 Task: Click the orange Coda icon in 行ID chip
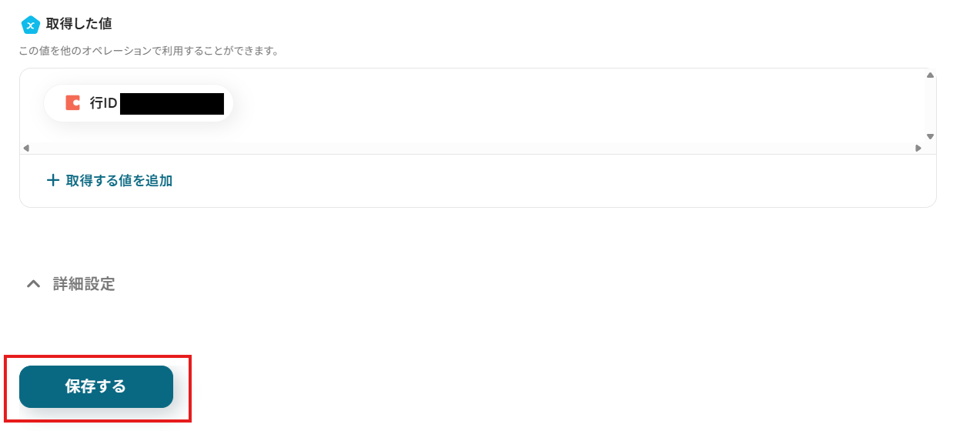coord(73,103)
